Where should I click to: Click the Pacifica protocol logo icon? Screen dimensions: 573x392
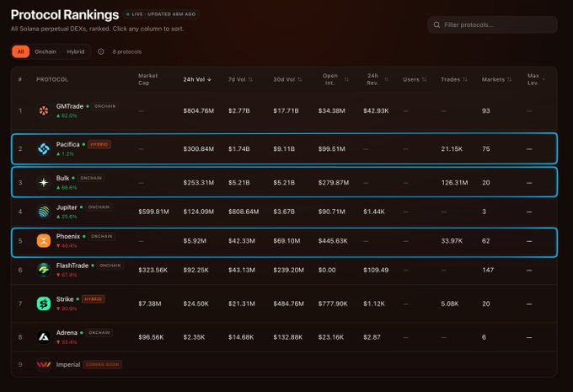[44, 148]
